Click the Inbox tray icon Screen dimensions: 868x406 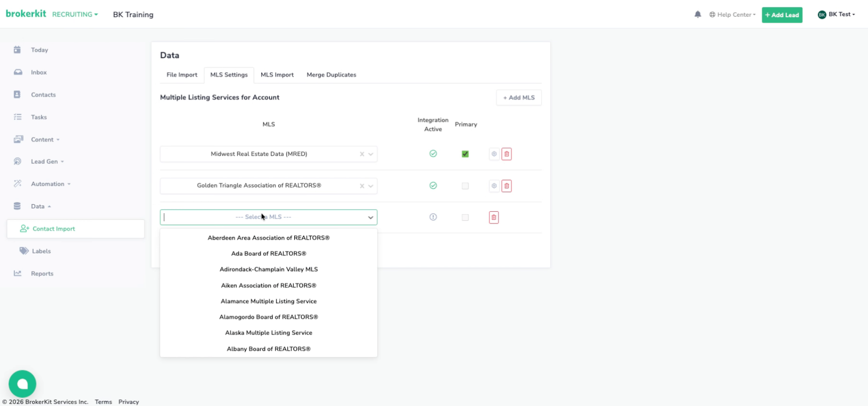tap(18, 72)
